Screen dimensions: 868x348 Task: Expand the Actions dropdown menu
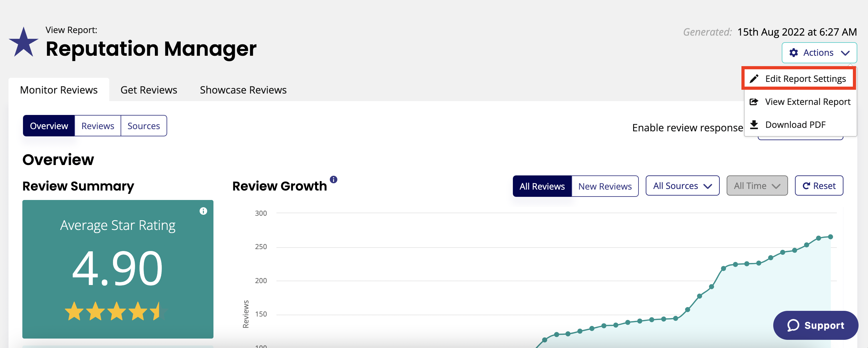pos(819,53)
